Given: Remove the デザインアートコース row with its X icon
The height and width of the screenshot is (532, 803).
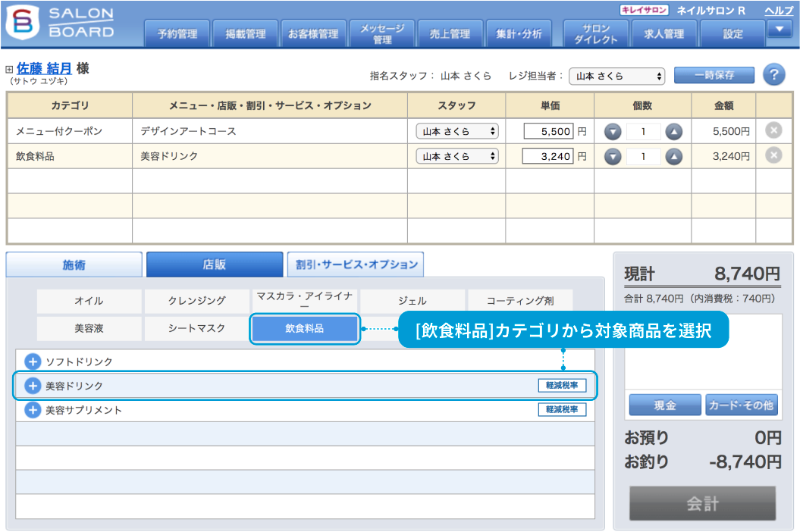Looking at the screenshot, I should (x=773, y=130).
